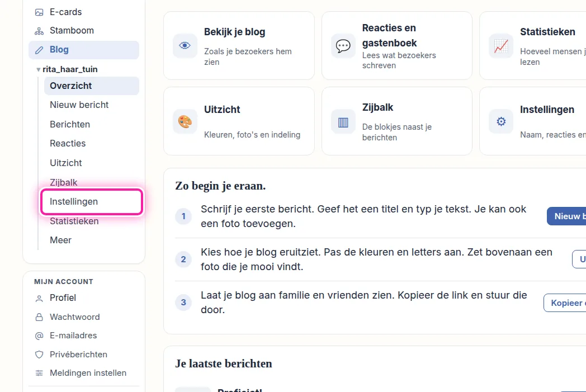Click the sliders icon for Meldingen instellen
Screen dimensions: 586x392
pyautogui.click(x=39, y=373)
